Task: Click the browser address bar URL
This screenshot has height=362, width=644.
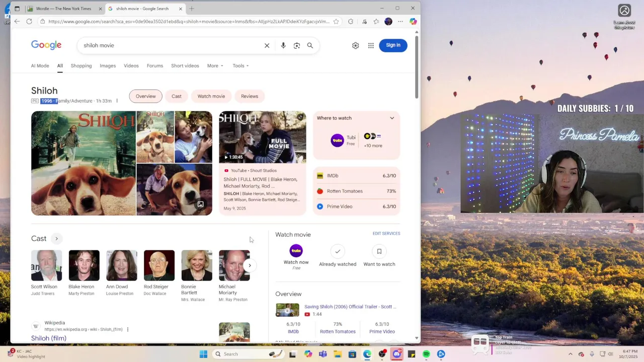Action: point(189,22)
